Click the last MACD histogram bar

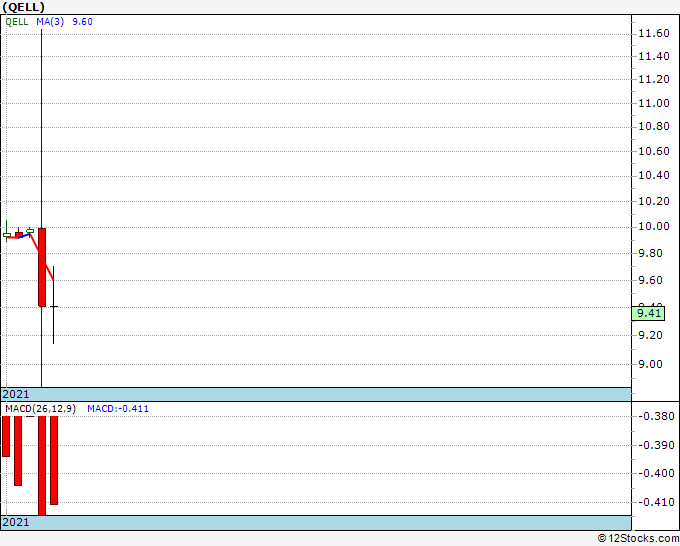pos(54,460)
